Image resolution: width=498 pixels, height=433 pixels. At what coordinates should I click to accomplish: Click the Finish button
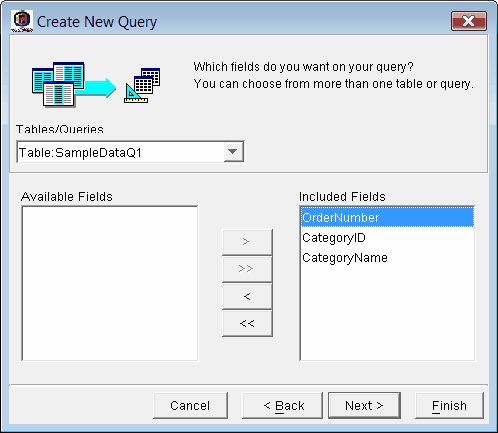449,405
